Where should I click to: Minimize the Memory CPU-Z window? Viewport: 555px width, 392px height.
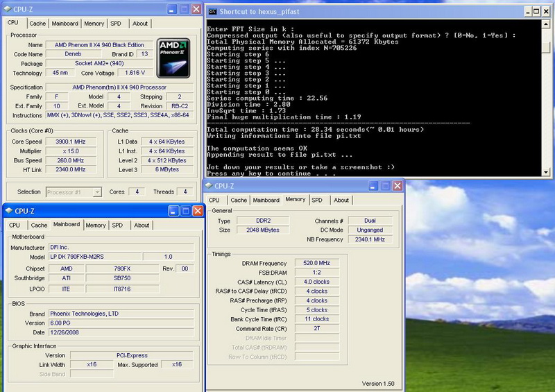point(373,186)
